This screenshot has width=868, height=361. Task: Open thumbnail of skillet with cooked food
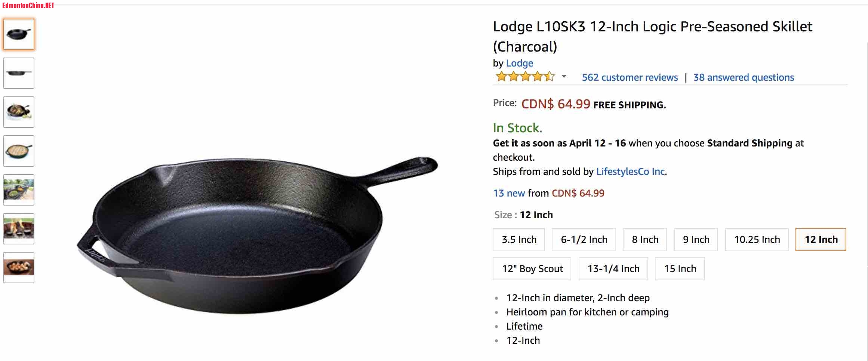(19, 112)
